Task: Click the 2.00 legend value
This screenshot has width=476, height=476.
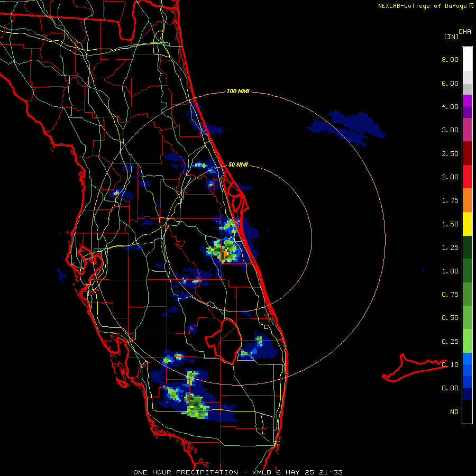Action: tap(450, 177)
